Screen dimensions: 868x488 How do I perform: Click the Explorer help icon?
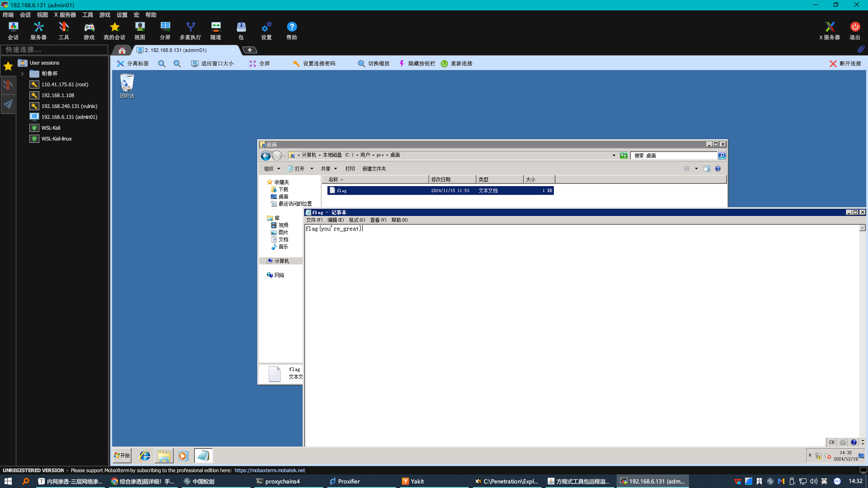pyautogui.click(x=717, y=169)
